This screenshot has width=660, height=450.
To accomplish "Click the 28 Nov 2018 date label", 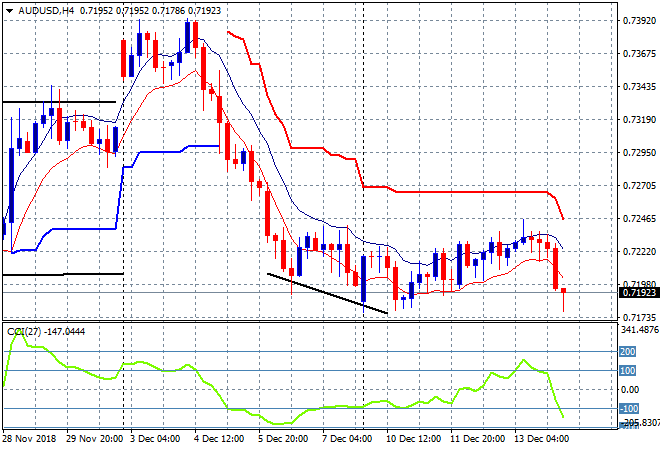I will coord(29,439).
